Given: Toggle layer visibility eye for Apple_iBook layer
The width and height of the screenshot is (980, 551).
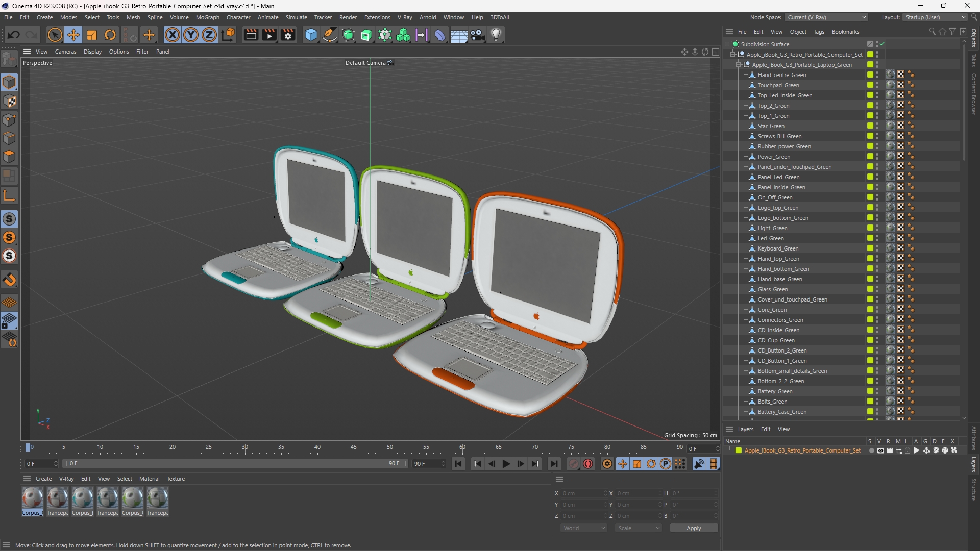Looking at the screenshot, I should [x=880, y=450].
